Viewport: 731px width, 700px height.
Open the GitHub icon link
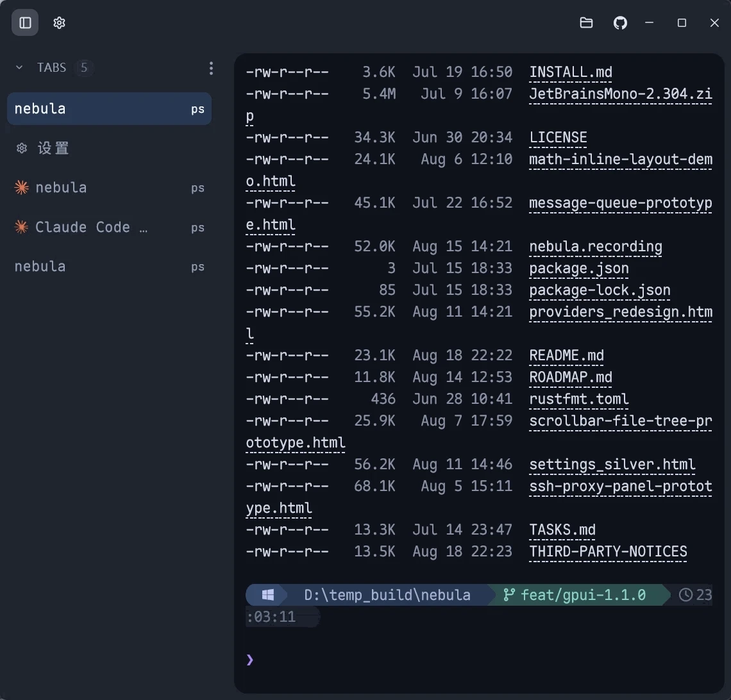coord(620,23)
